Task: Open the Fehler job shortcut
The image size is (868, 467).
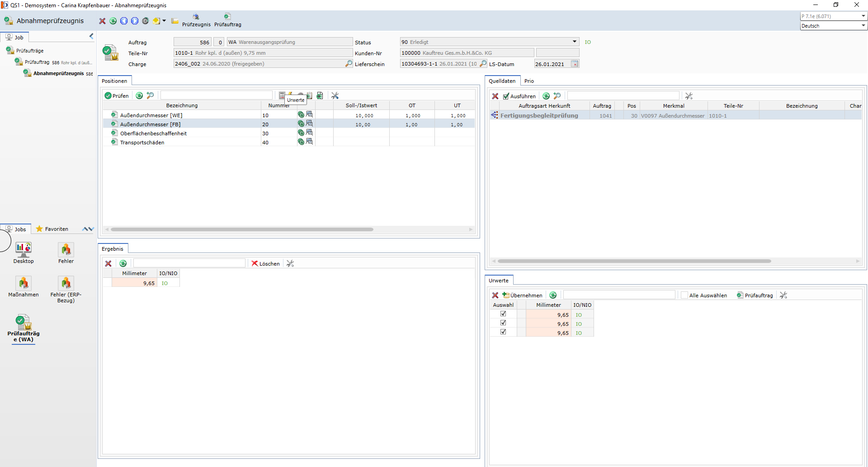Action: tap(66, 253)
